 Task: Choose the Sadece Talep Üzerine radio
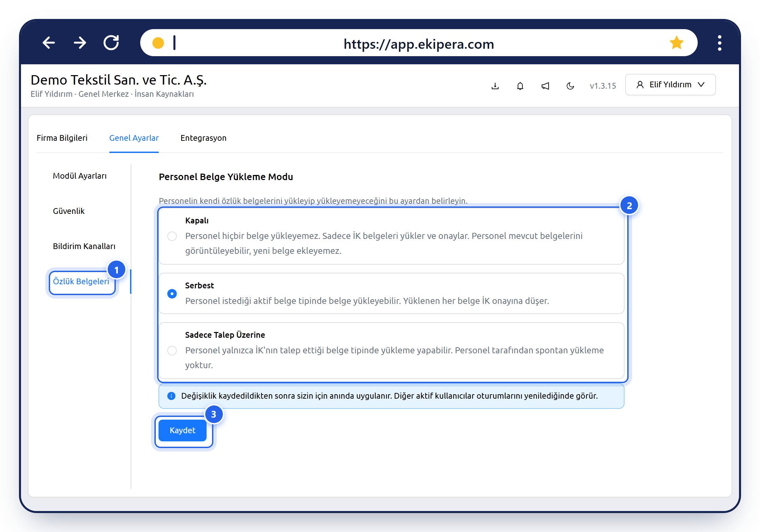tap(172, 350)
